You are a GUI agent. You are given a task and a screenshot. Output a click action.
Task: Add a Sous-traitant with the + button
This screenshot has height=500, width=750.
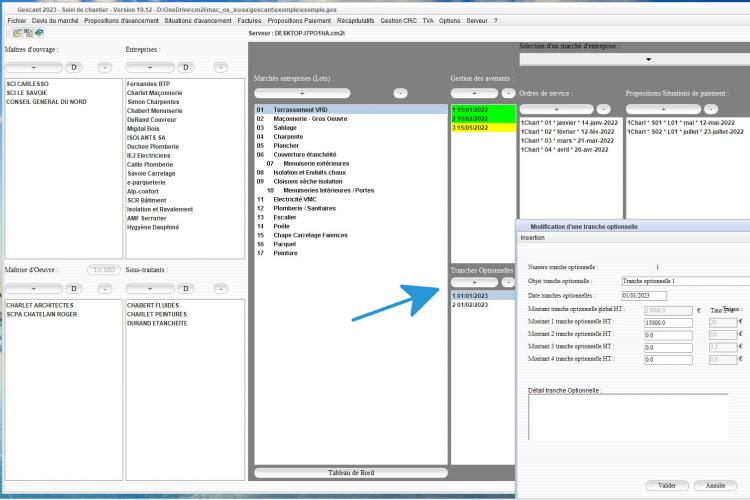[150, 289]
